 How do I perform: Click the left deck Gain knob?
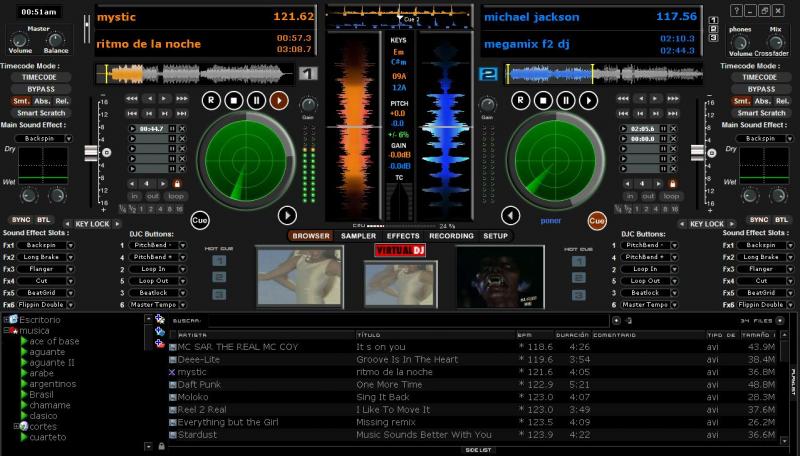point(308,105)
